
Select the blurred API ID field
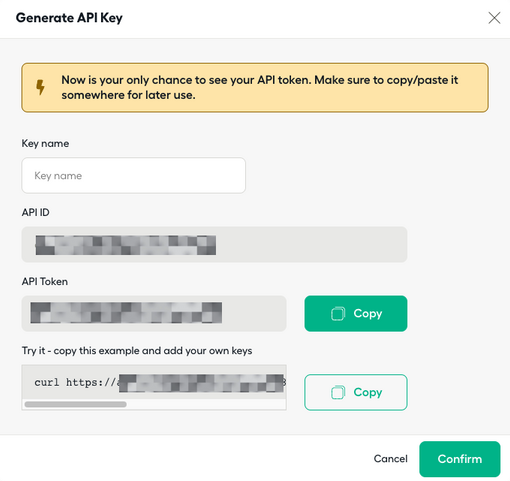click(x=214, y=245)
